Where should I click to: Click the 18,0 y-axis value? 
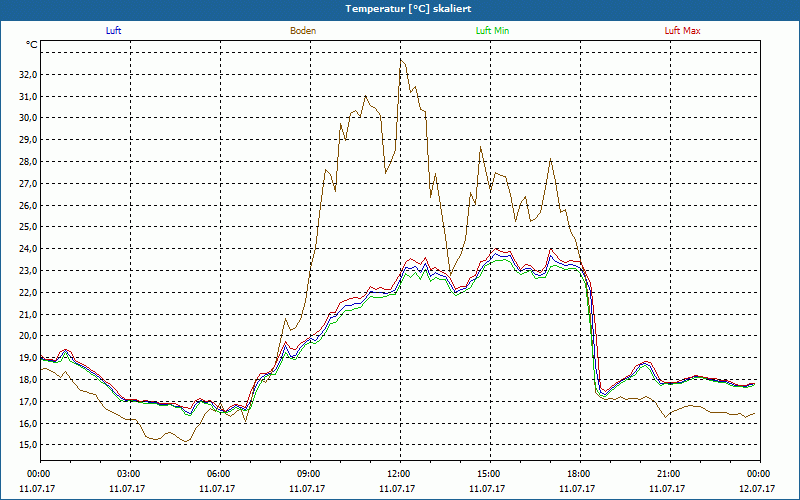click(28, 380)
